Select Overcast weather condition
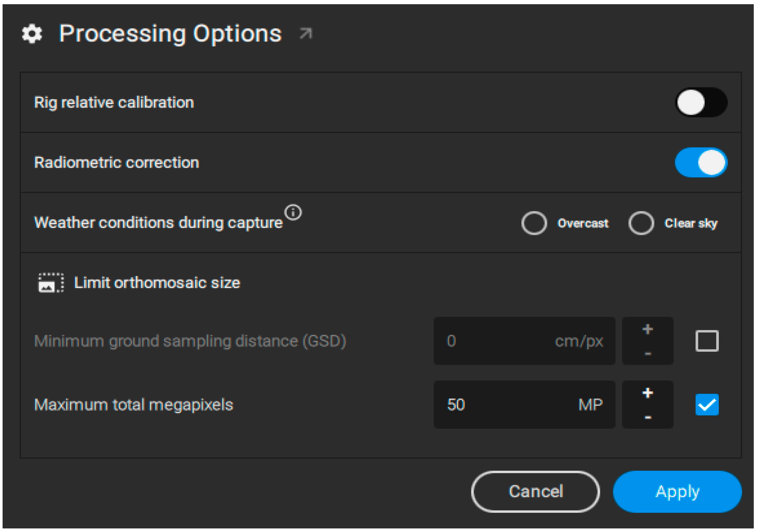 pyautogui.click(x=534, y=223)
